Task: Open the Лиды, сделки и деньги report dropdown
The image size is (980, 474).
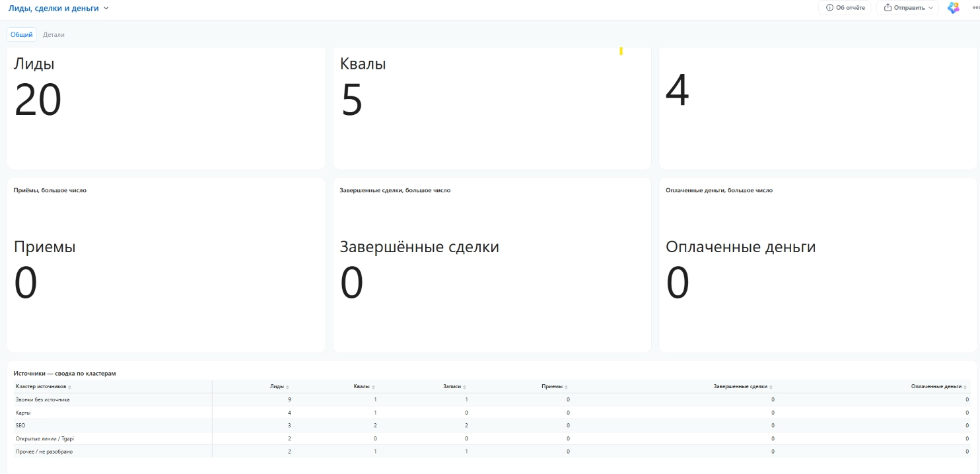Action: (x=58, y=8)
